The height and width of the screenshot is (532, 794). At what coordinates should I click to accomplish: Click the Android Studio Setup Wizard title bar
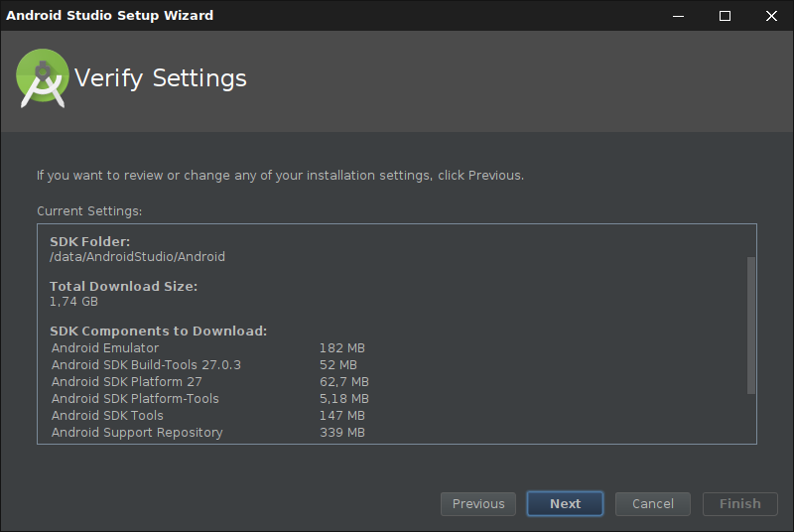(298, 16)
